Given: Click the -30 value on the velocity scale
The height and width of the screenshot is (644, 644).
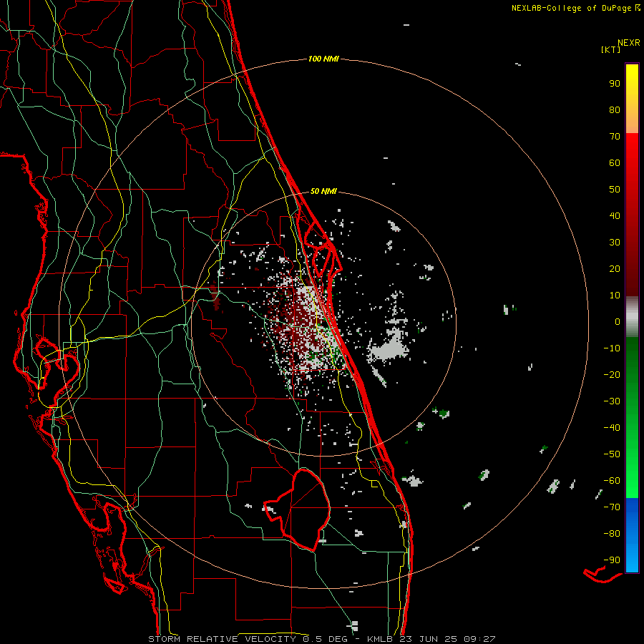Looking at the screenshot, I should 612,401.
